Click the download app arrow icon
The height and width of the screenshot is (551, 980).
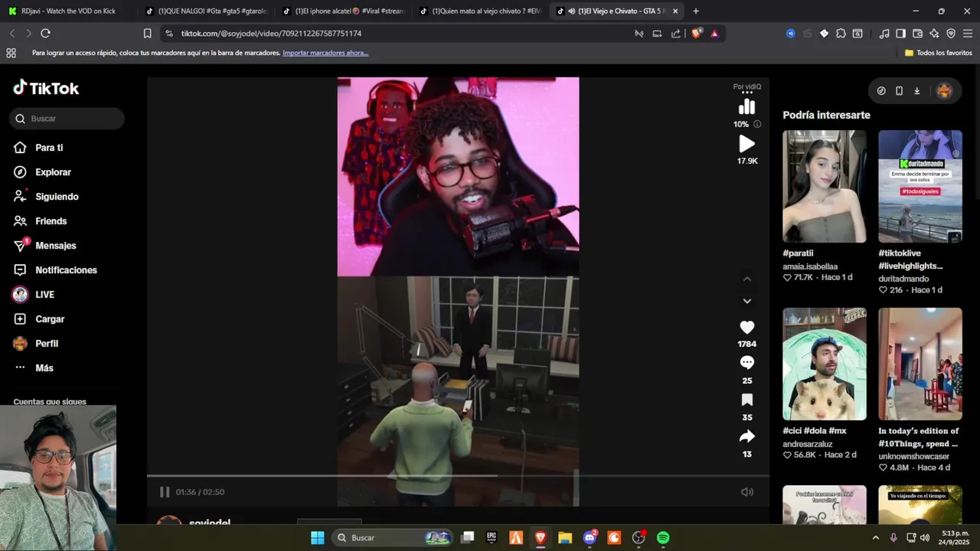tap(916, 90)
